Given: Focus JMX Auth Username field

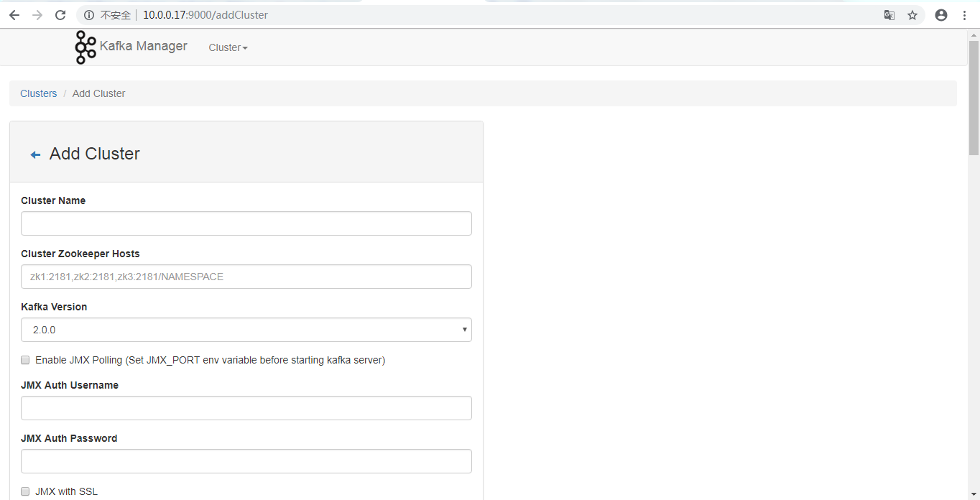Looking at the screenshot, I should click(246, 408).
